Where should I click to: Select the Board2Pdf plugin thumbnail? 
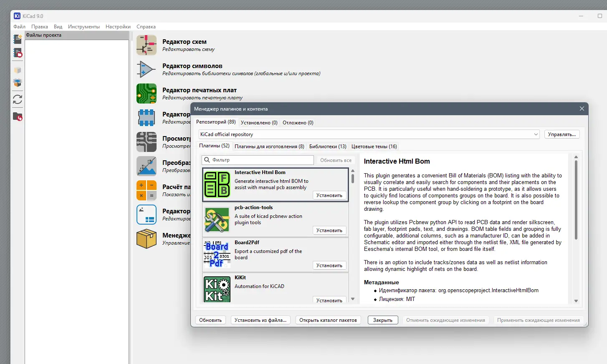(217, 254)
